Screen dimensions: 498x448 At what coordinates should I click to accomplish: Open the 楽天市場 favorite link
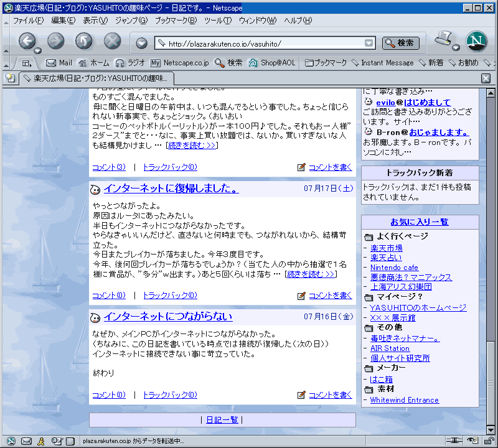(x=387, y=248)
